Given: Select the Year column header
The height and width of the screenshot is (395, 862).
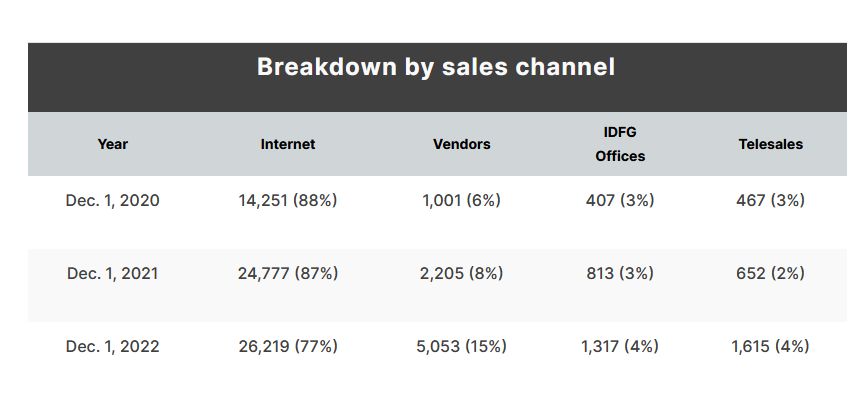Looking at the screenshot, I should tap(113, 144).
